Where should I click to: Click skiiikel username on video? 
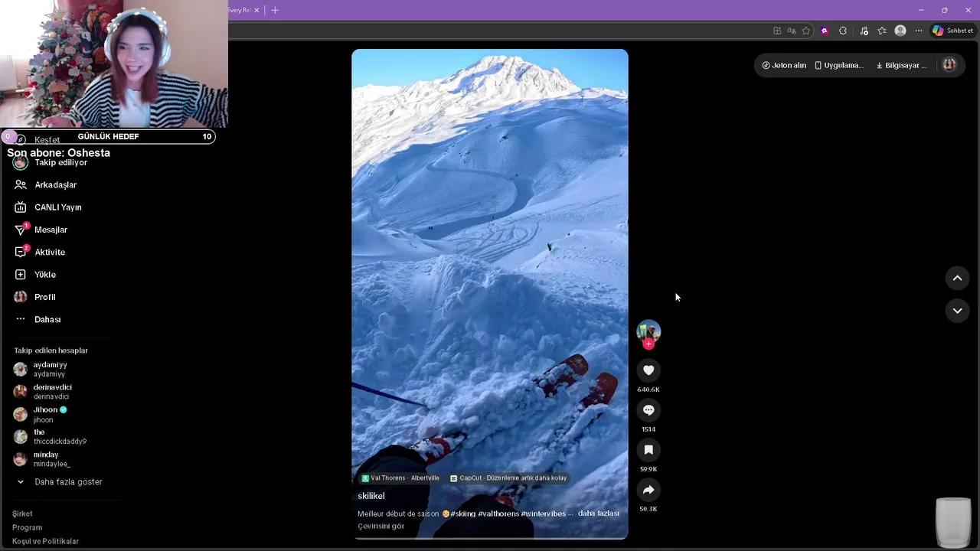tap(371, 496)
